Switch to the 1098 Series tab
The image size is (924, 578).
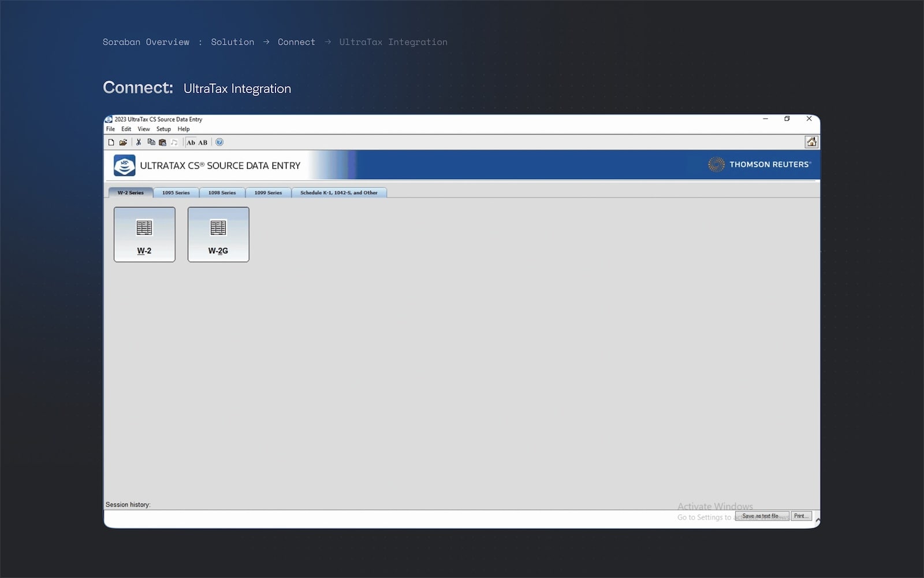pyautogui.click(x=222, y=192)
